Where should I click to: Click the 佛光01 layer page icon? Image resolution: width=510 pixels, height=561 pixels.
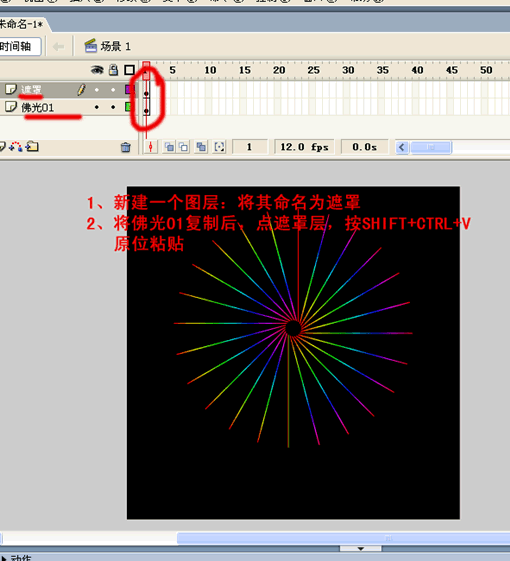[x=11, y=107]
